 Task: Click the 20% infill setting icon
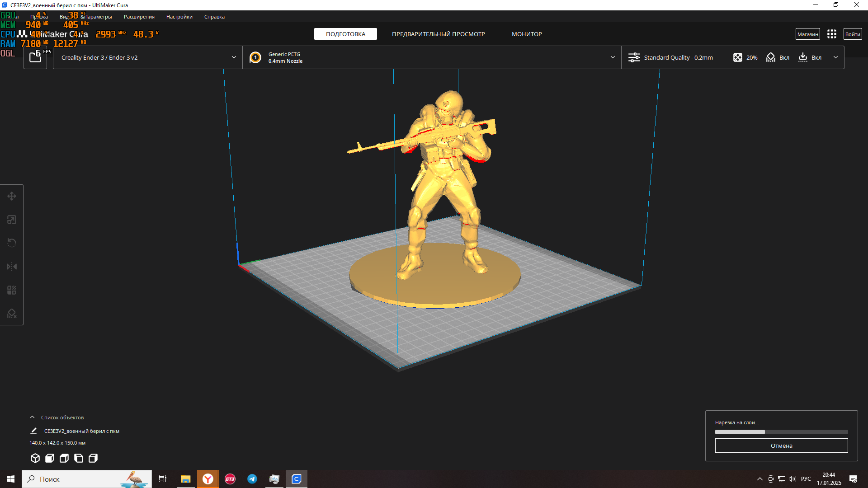[738, 57]
